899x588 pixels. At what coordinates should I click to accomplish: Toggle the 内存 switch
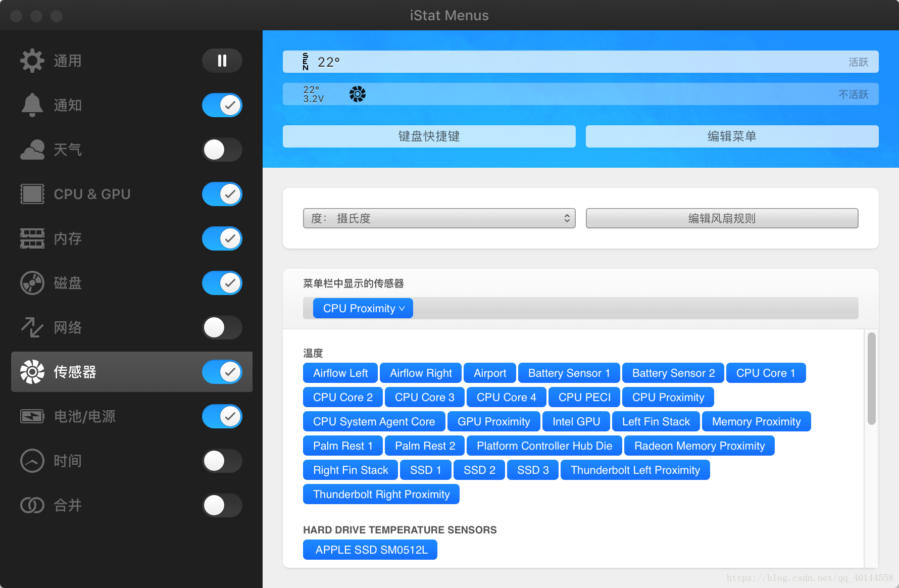pos(222,238)
